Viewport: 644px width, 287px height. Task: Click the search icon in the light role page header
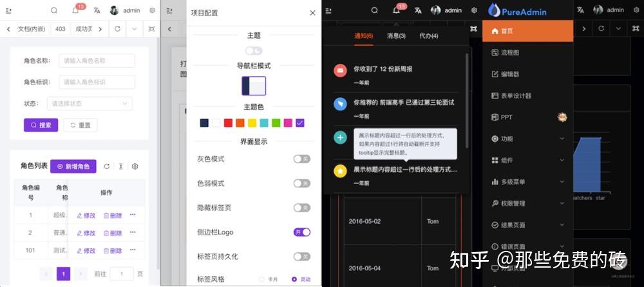click(x=54, y=11)
